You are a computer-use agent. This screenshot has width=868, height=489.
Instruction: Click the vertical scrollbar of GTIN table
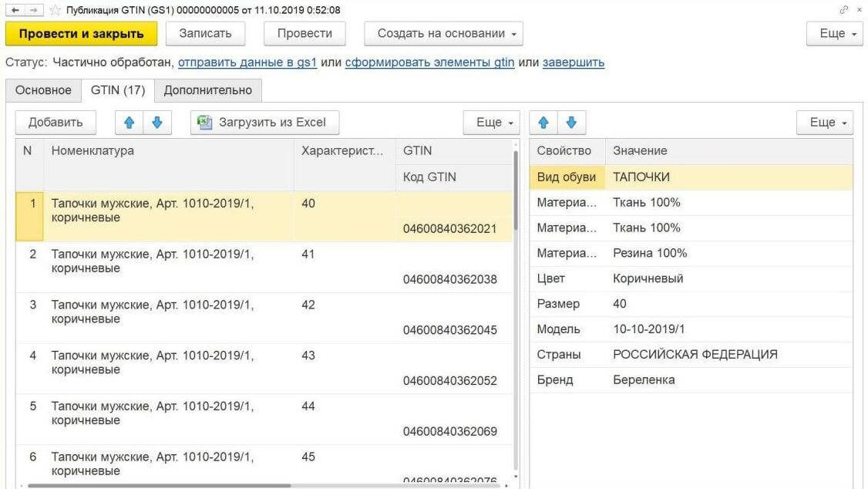pyautogui.click(x=515, y=309)
